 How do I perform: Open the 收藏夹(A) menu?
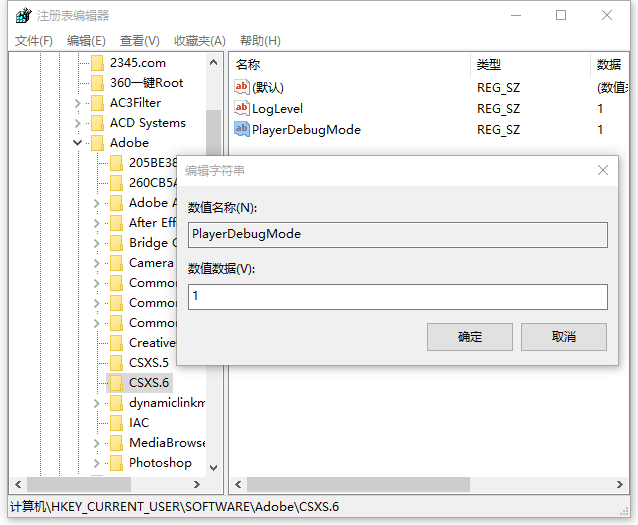200,41
